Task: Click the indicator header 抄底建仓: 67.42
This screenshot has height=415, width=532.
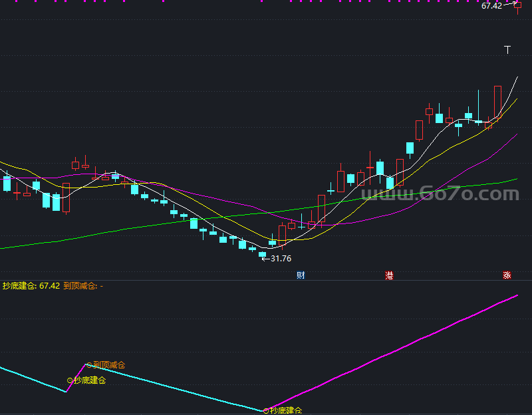Action: pos(31,286)
